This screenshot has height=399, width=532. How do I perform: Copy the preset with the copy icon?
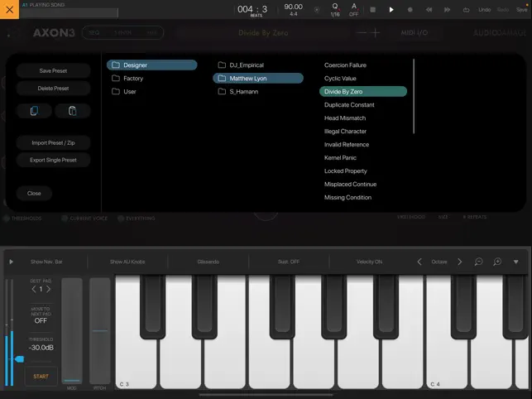pos(34,111)
